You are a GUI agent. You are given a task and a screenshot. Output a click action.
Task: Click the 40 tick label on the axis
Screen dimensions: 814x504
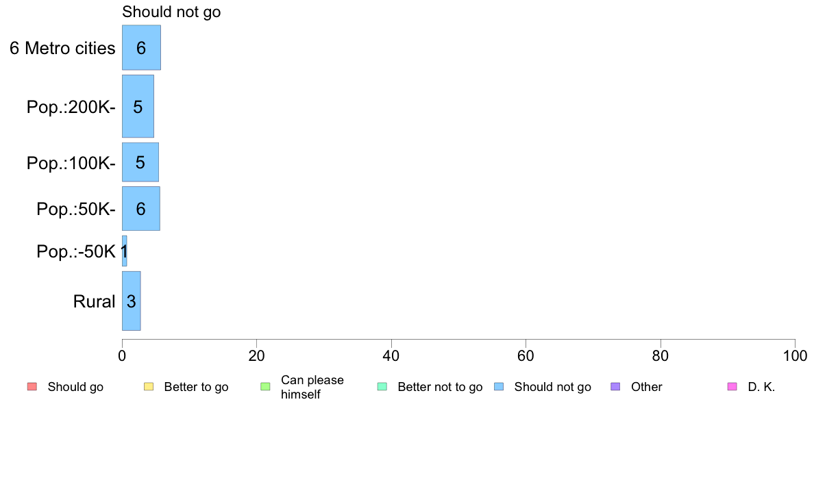(x=391, y=355)
